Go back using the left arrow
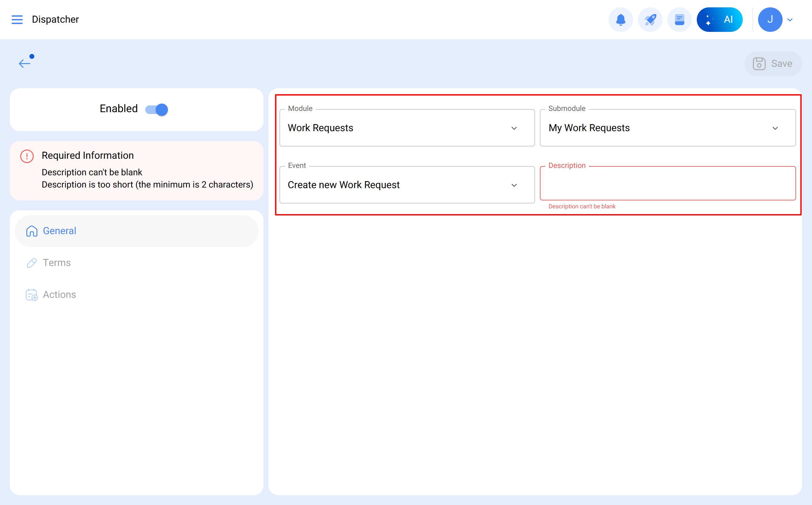This screenshot has width=812, height=505. [25, 63]
